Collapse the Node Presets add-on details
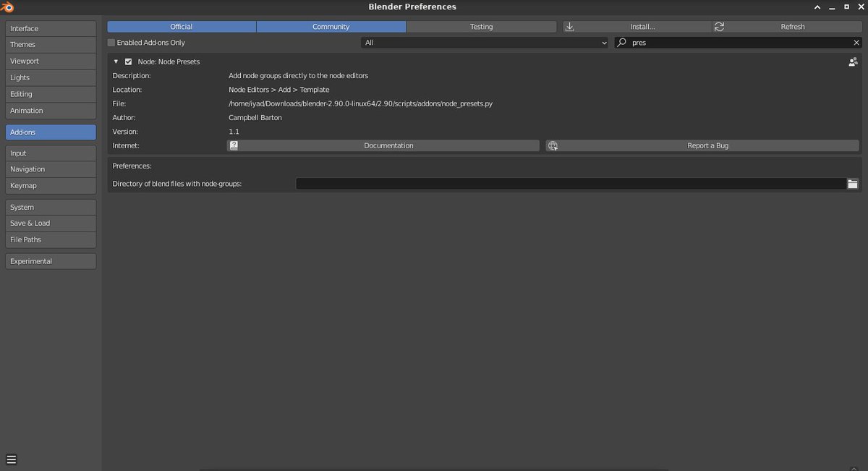The height and width of the screenshot is (471, 868). (x=116, y=62)
